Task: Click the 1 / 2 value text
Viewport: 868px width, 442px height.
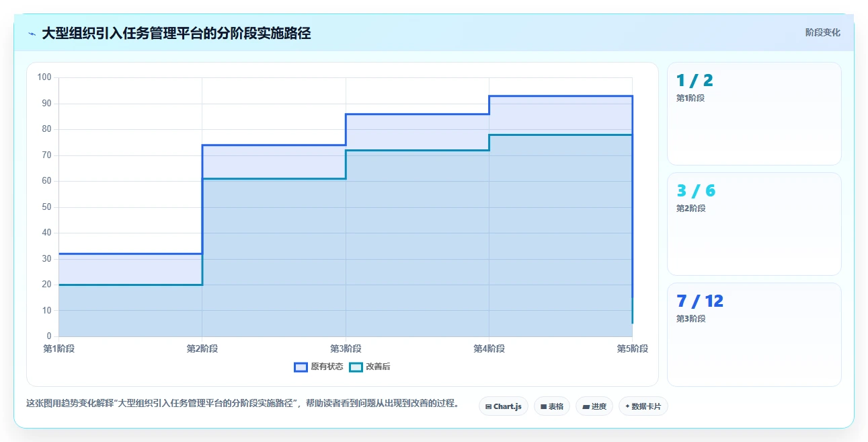Action: [695, 81]
